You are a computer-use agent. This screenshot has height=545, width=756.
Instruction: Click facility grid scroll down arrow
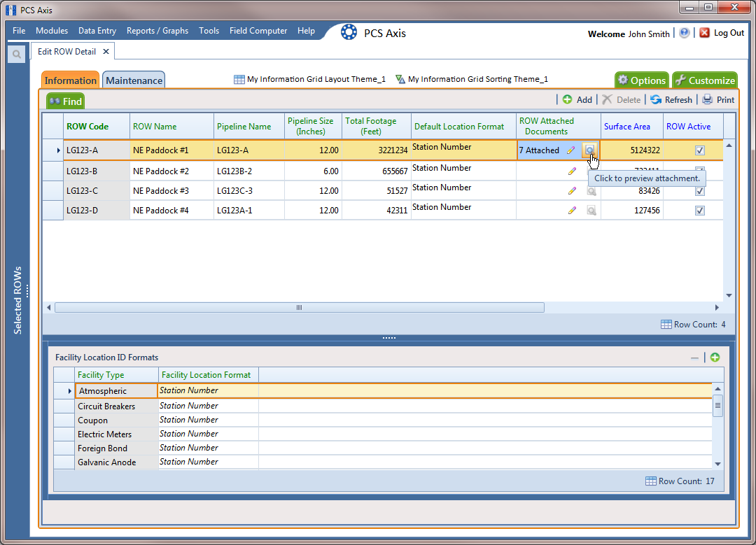(x=718, y=464)
